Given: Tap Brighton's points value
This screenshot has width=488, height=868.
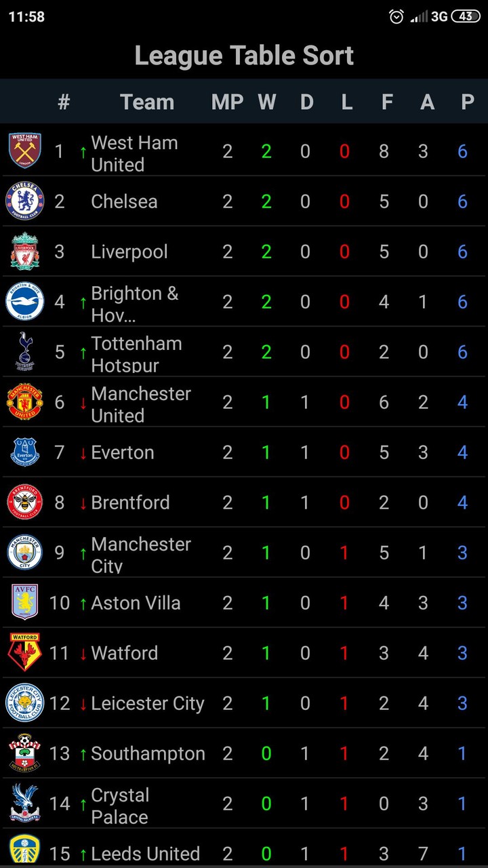Looking at the screenshot, I should pyautogui.click(x=462, y=302).
